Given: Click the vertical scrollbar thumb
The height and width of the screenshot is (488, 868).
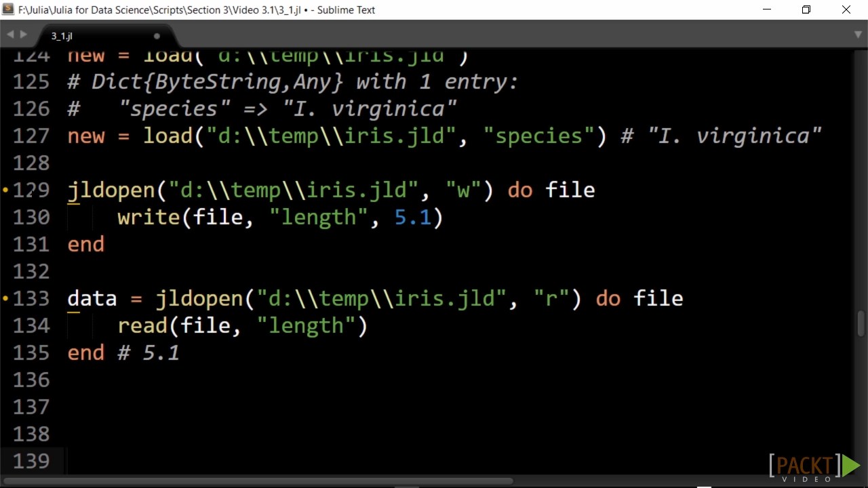Looking at the screenshot, I should click(x=861, y=322).
